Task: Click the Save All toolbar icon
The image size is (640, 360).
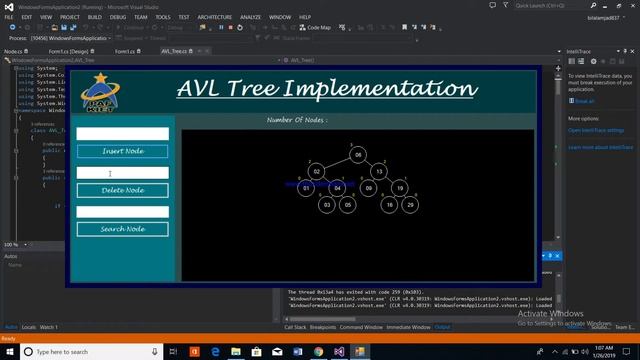Action: pyautogui.click(x=73, y=27)
